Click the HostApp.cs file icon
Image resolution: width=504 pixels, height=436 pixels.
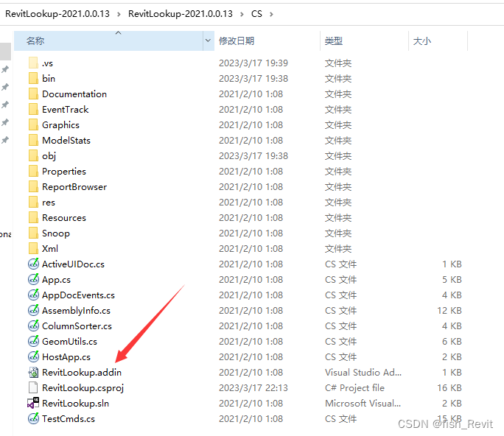[33, 356]
